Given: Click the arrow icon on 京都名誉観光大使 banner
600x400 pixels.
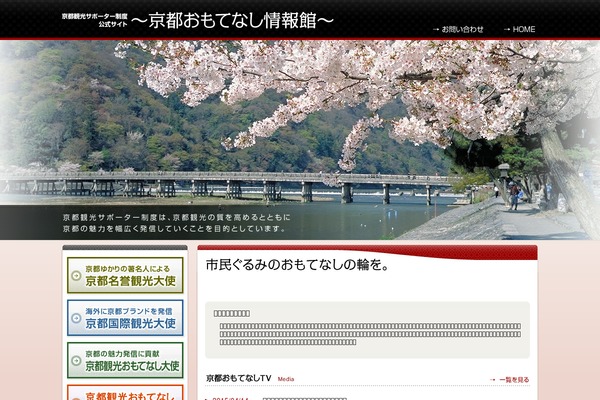Looking at the screenshot, I should 76,276.
